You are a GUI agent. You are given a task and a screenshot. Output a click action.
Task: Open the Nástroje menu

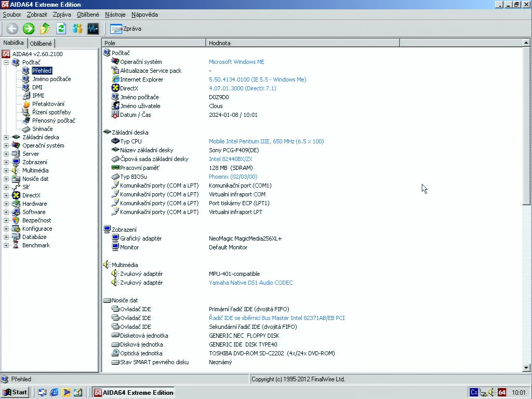coord(115,15)
